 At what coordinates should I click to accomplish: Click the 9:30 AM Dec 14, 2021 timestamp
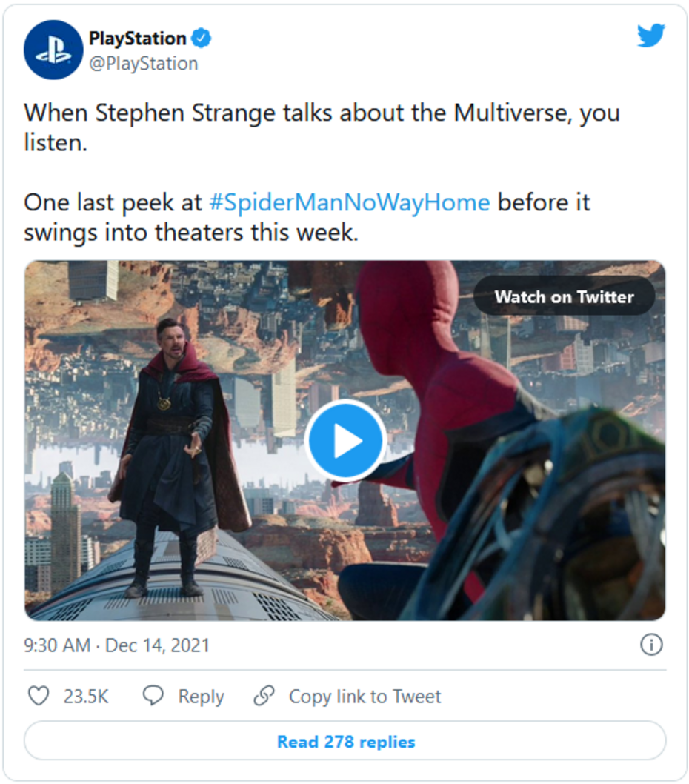117,645
